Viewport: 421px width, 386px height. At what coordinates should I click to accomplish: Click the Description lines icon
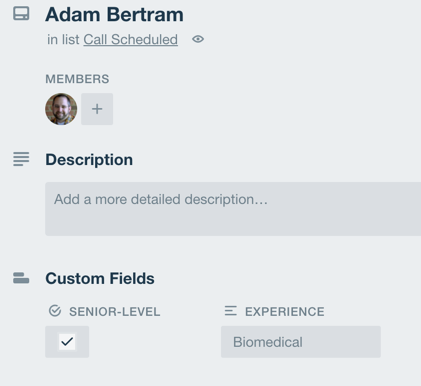point(21,159)
